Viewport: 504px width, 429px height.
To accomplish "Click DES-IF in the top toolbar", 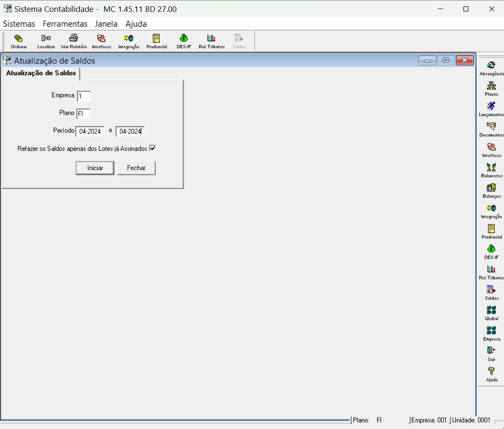I will coord(184,42).
